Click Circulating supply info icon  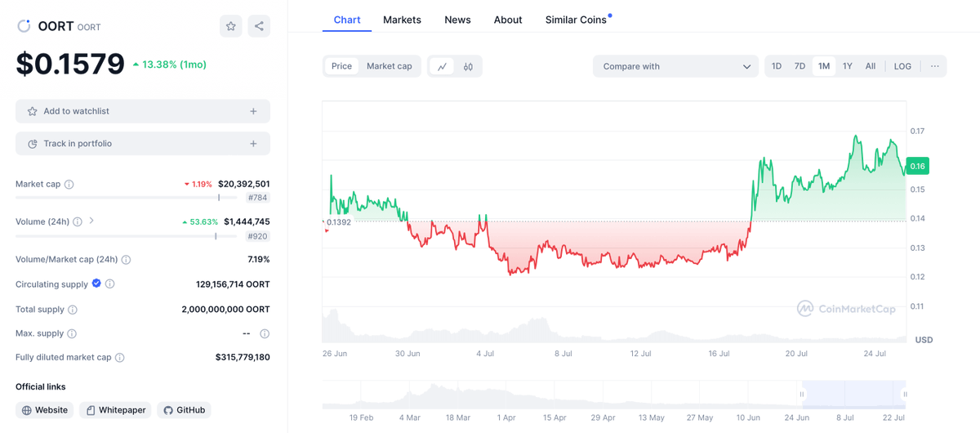click(110, 284)
